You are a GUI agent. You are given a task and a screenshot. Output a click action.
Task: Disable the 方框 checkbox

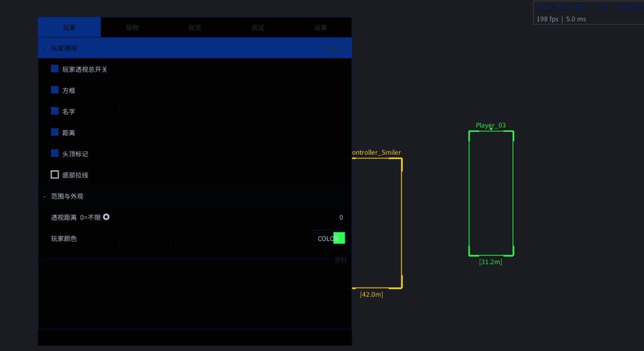click(55, 90)
